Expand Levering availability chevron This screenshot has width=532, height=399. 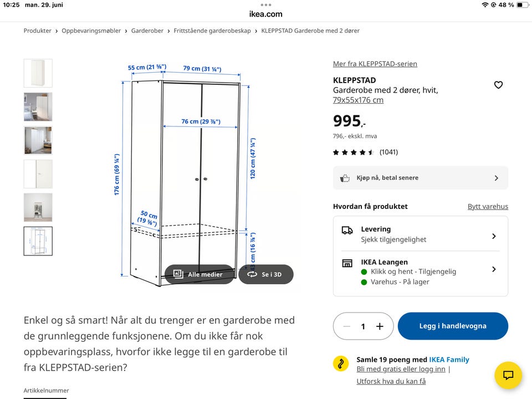494,236
